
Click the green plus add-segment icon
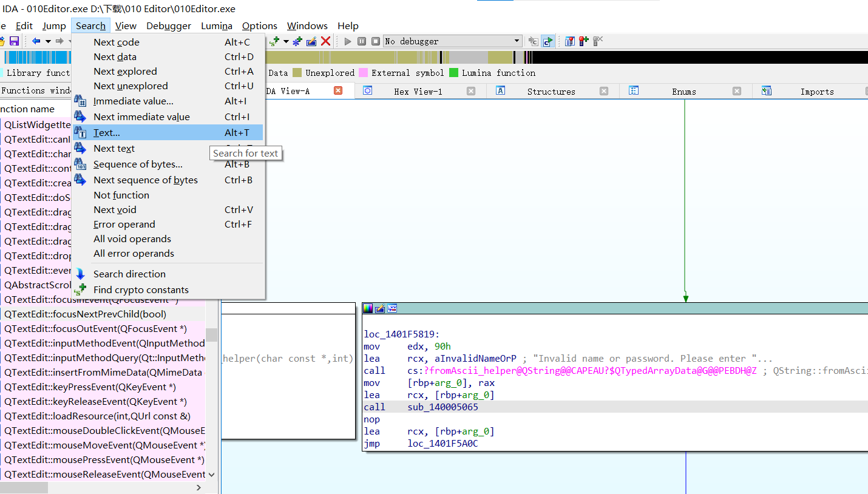point(274,41)
